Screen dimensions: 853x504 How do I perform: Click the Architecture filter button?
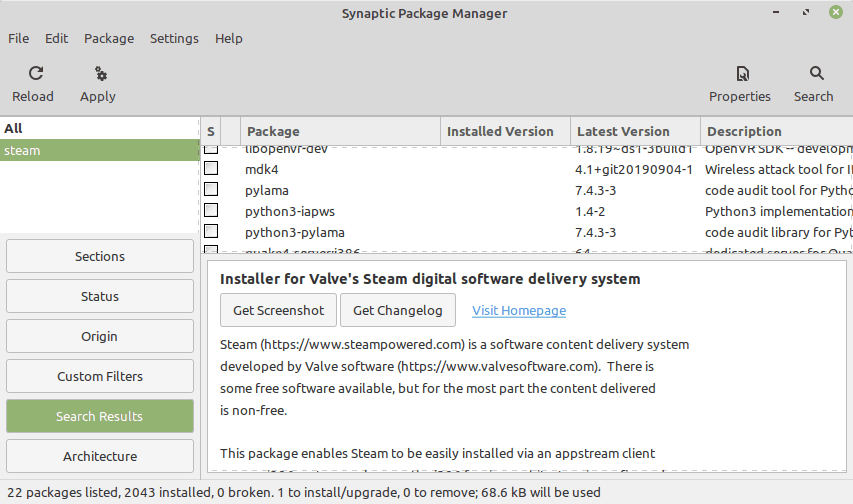[x=100, y=456]
